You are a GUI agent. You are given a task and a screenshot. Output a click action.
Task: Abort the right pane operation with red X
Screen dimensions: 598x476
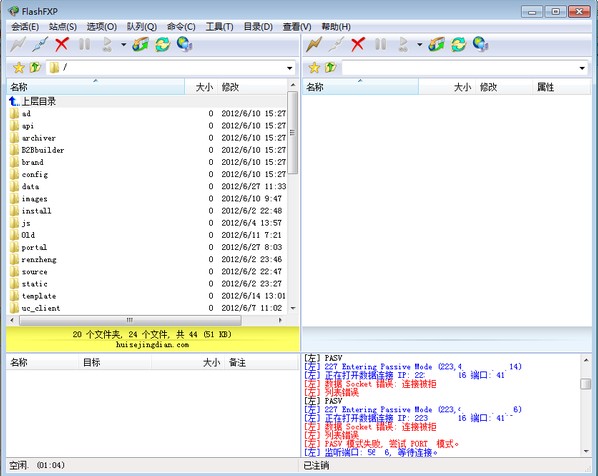(358, 45)
